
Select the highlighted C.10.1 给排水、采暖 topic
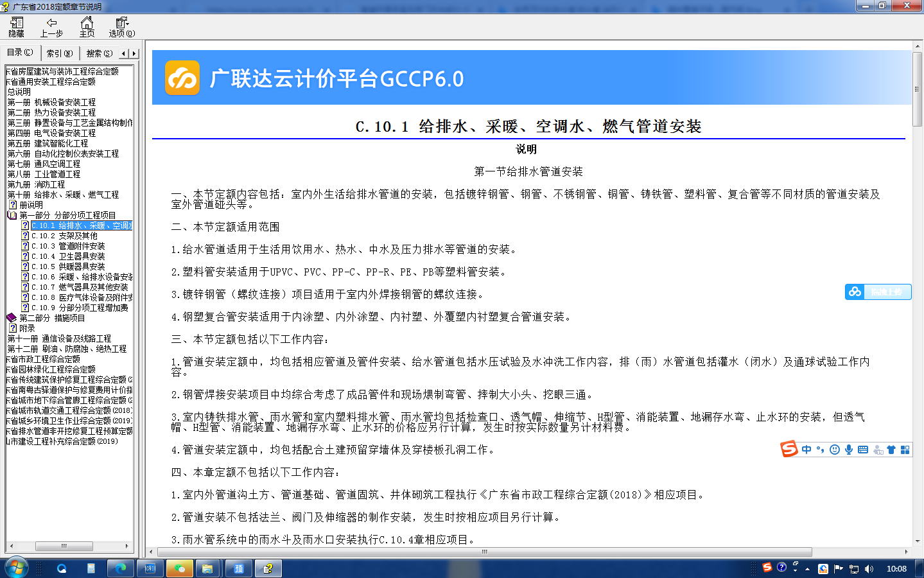[82, 225]
